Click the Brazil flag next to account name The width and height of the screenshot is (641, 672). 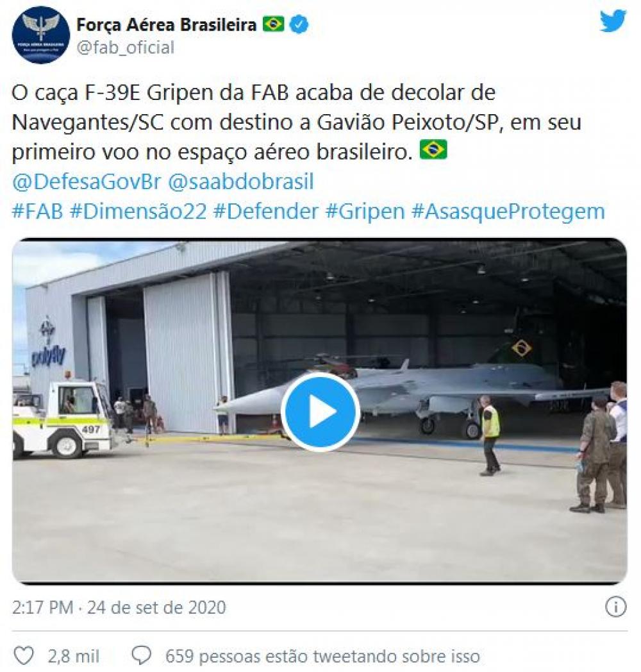pos(273,24)
